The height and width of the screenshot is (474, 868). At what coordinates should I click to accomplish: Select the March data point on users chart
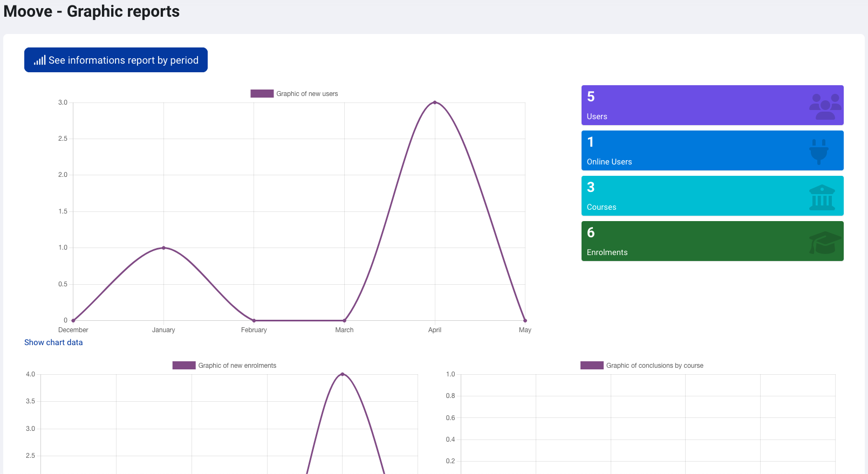pyautogui.click(x=344, y=320)
